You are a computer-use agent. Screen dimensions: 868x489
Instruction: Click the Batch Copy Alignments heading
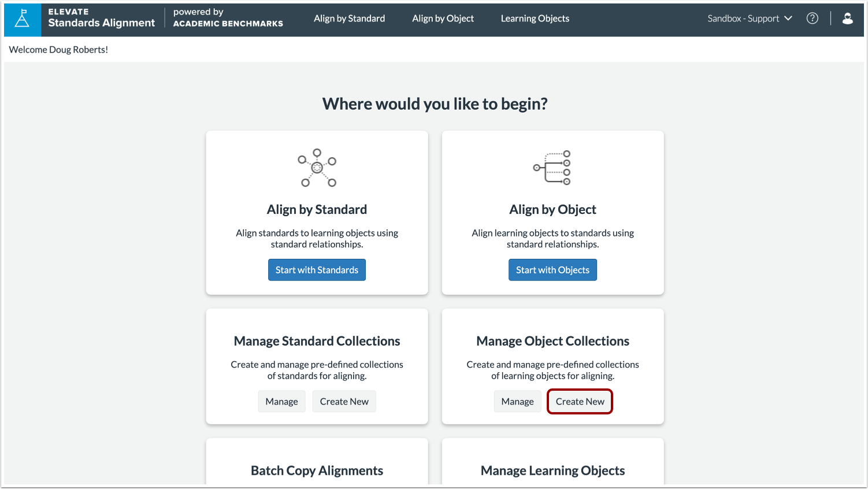317,471
